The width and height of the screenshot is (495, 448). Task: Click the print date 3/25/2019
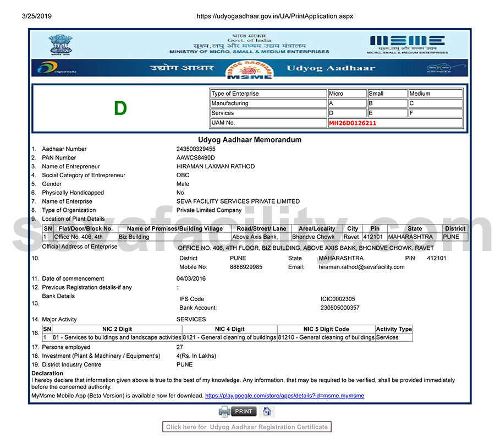(37, 16)
